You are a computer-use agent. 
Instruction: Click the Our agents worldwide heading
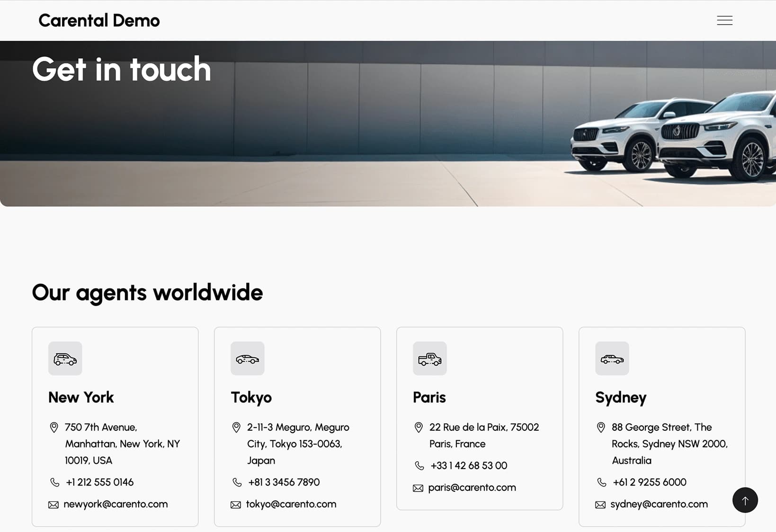(x=147, y=293)
